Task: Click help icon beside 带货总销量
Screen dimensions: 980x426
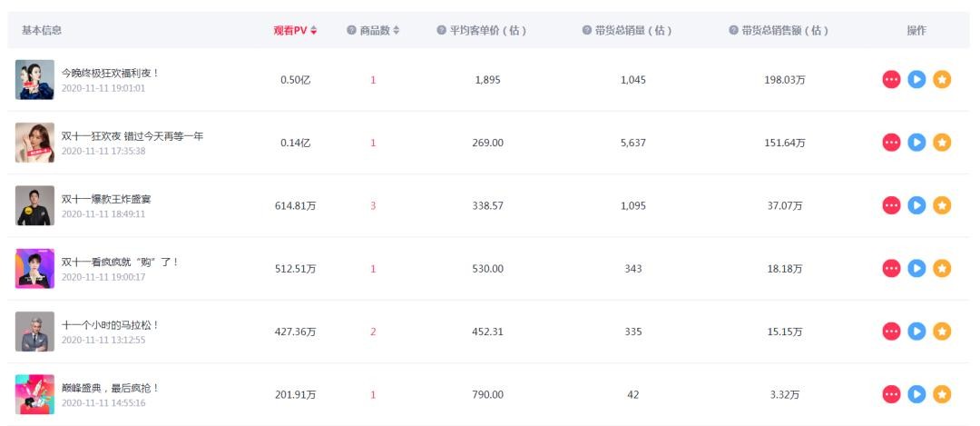Action: click(587, 31)
